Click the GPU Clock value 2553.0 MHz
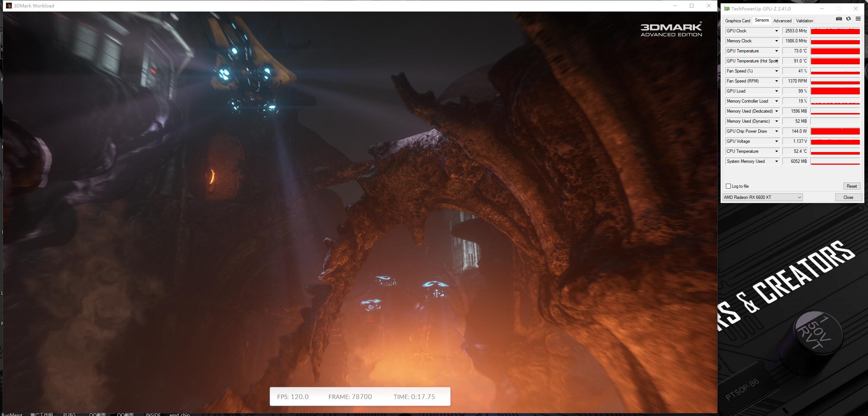Viewport: 868px width, 416px height. pyautogui.click(x=795, y=31)
